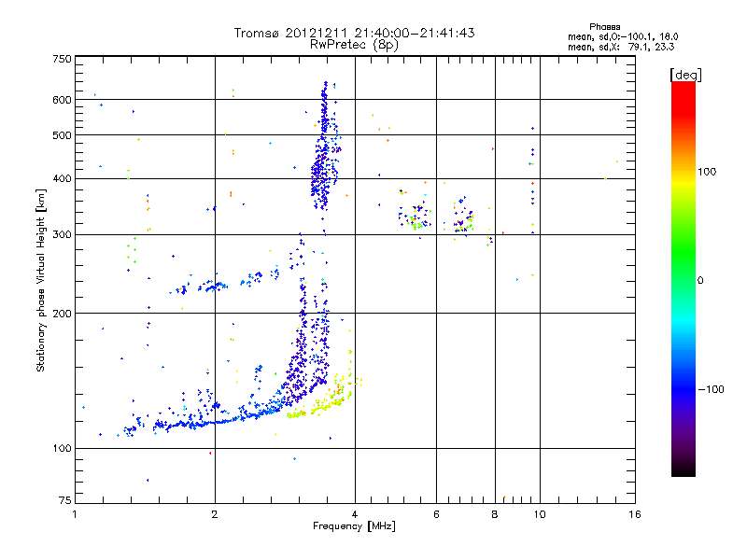Click the phase colorbar gradient
Viewport: 747px width, 560px height.
tap(684, 279)
